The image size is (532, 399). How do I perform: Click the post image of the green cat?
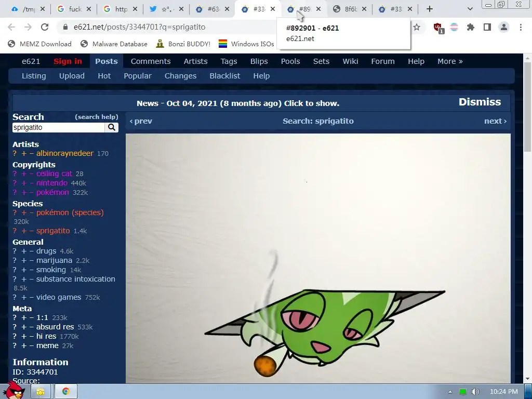(318, 259)
